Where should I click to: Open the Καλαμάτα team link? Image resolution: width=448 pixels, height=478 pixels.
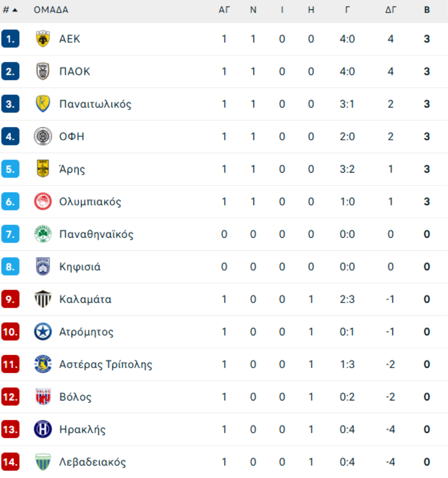pos(85,299)
